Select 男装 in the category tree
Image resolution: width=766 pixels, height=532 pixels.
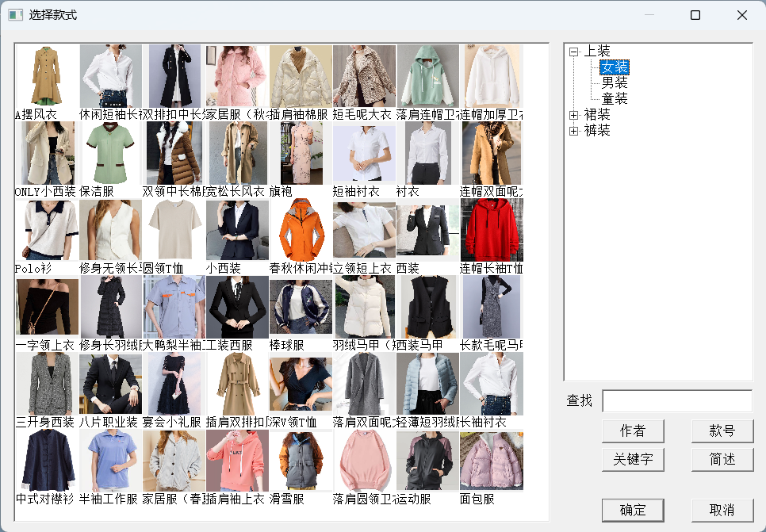click(614, 83)
